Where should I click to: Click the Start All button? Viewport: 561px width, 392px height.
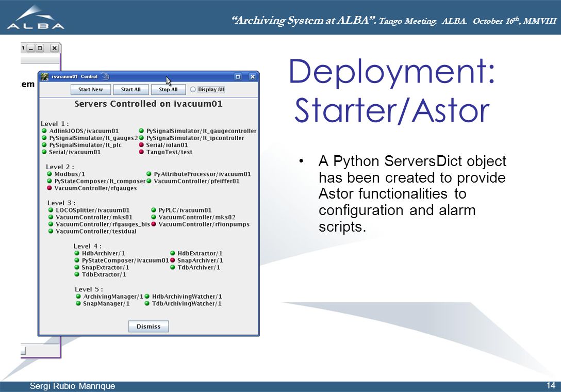(x=130, y=90)
